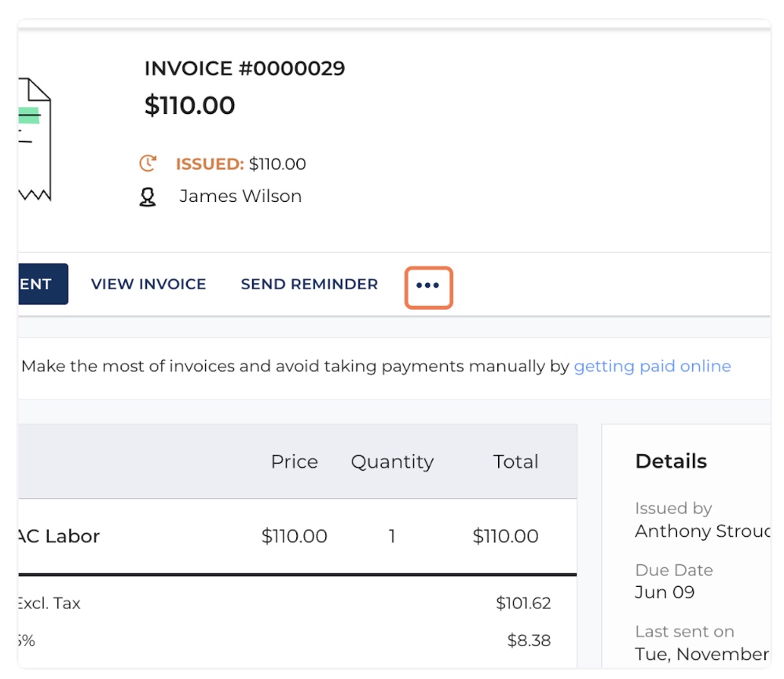Select the client name James Wilson
784x679 pixels.
240,196
